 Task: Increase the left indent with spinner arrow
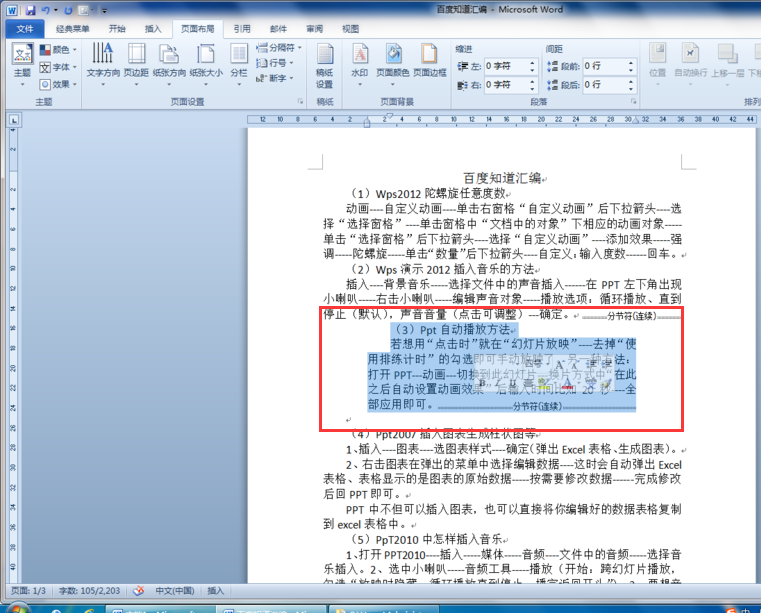[532, 63]
